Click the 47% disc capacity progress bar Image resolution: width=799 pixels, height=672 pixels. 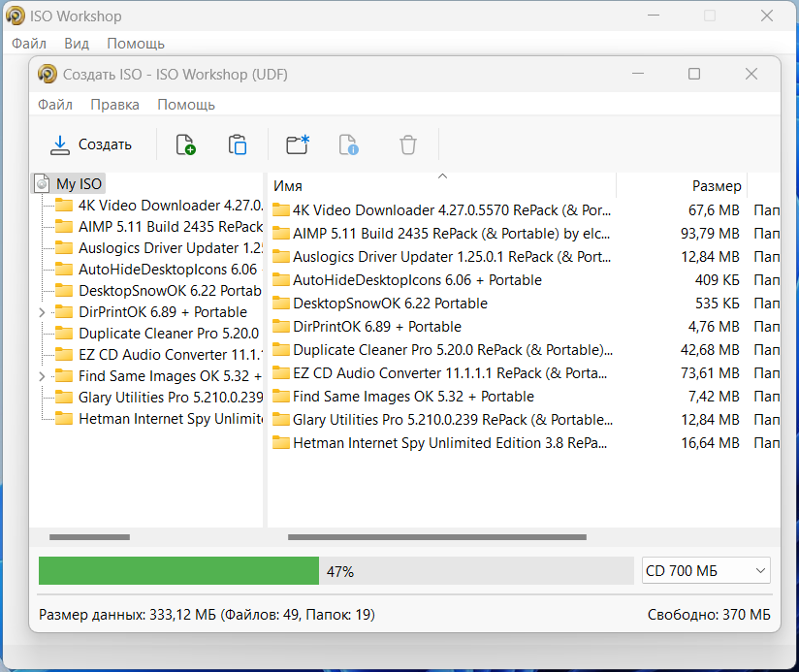click(336, 570)
